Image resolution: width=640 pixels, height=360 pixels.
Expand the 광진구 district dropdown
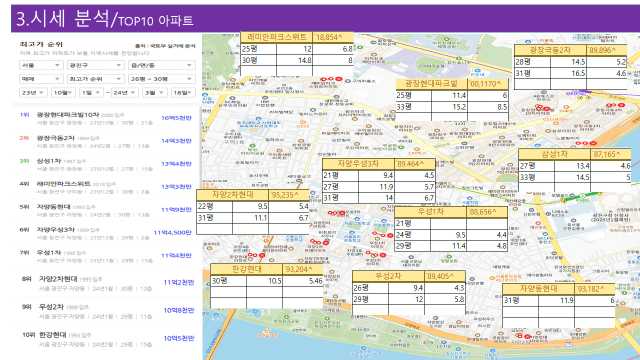pyautogui.click(x=96, y=65)
